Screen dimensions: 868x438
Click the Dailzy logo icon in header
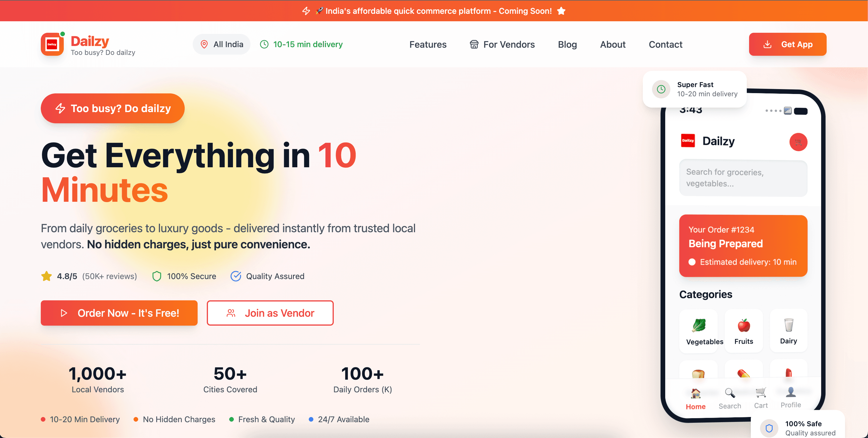[52, 44]
